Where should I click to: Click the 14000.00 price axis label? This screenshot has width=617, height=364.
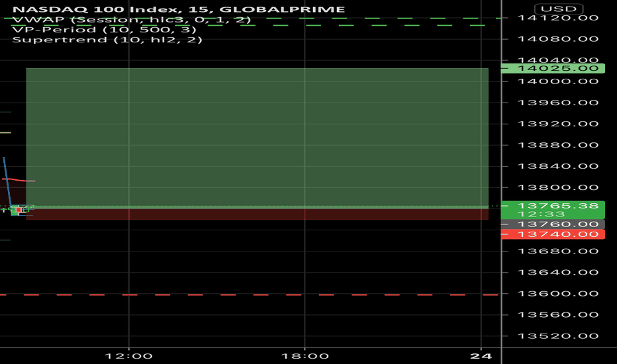(558, 81)
